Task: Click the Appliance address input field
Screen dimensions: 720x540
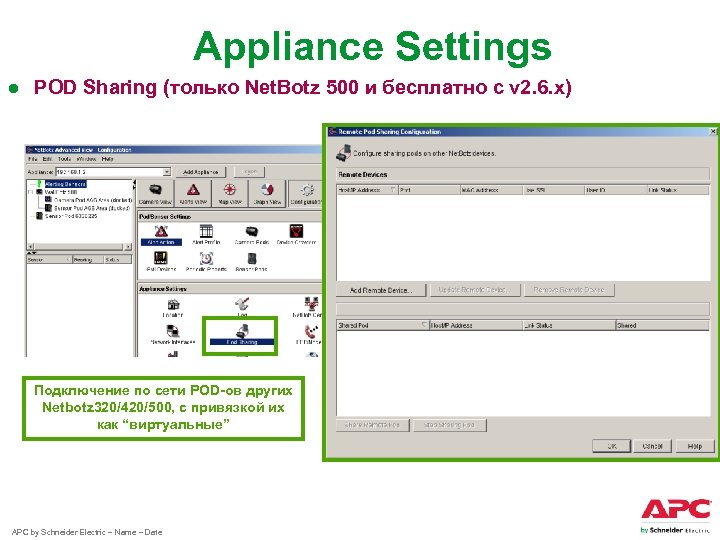Action: [109, 172]
